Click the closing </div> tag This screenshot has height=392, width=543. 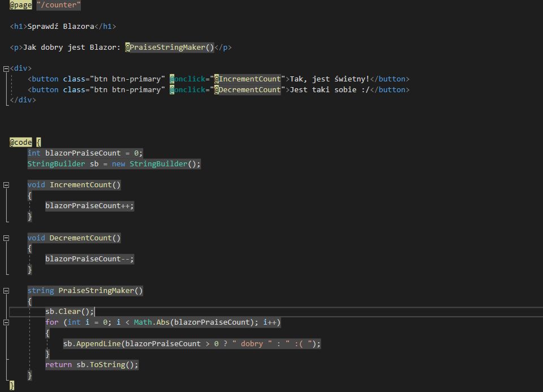pos(23,100)
